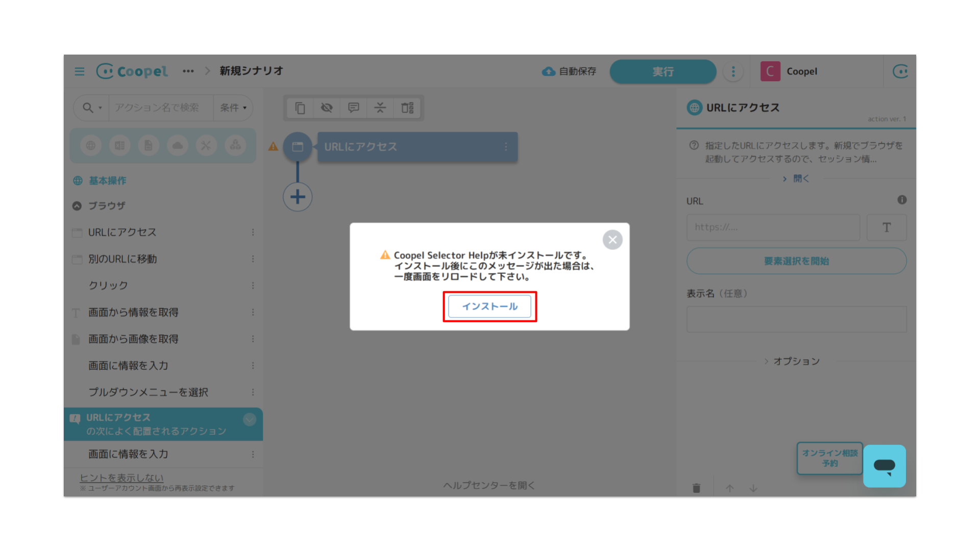This screenshot has width=980, height=551.
Task: Select 別のURLに移動 action
Action: (x=122, y=259)
